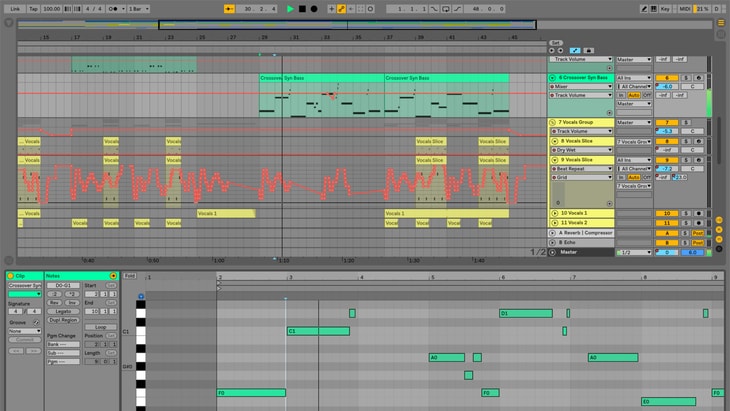Image resolution: width=730 pixels, height=411 pixels.
Task: Toggle the Post button on return A
Action: [697, 233]
